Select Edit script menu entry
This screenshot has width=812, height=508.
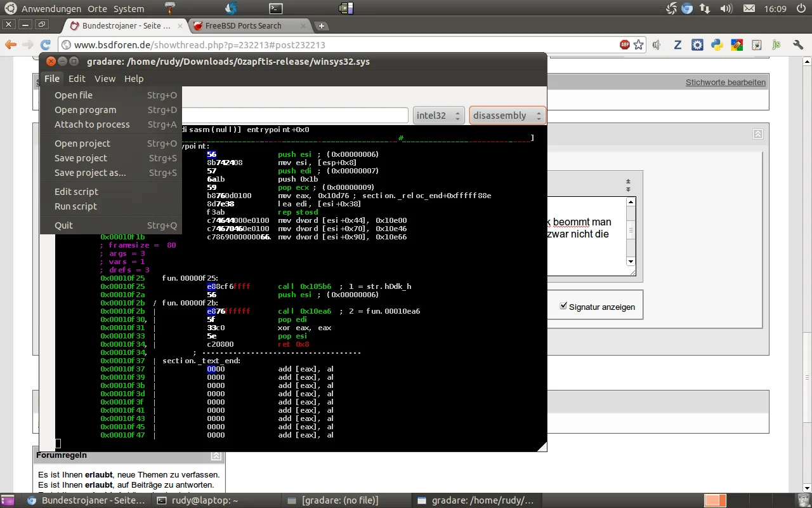pyautogui.click(x=111, y=192)
